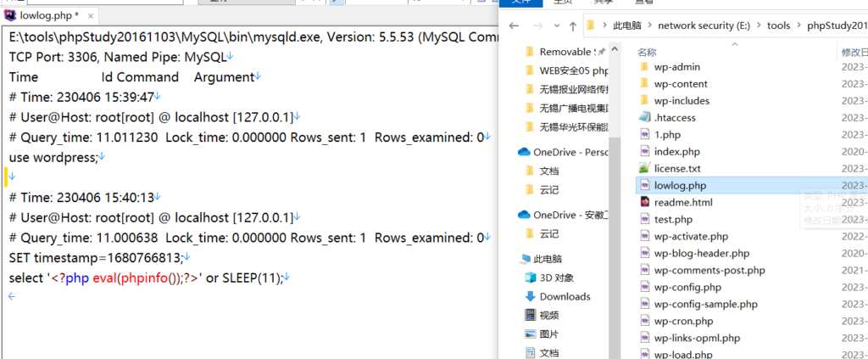Sort files by 名称 column header

(x=648, y=52)
